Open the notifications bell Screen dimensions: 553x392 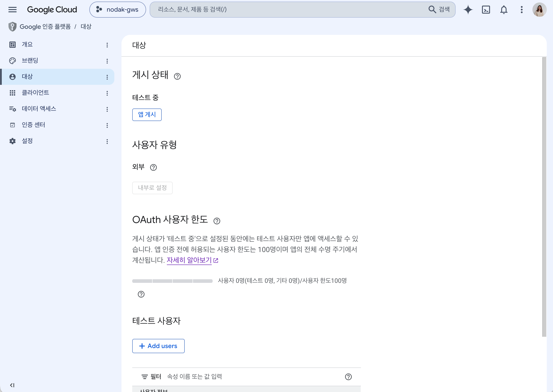[504, 10]
